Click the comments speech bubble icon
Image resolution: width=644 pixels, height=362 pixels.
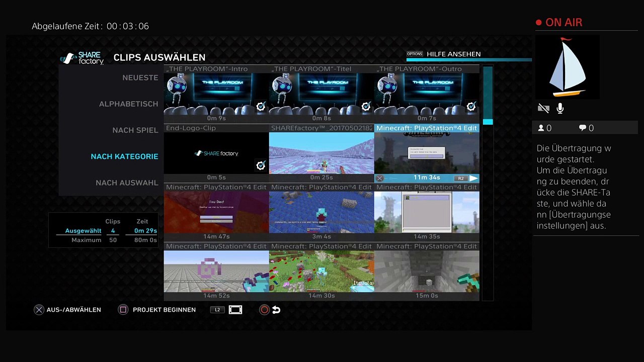pyautogui.click(x=583, y=128)
